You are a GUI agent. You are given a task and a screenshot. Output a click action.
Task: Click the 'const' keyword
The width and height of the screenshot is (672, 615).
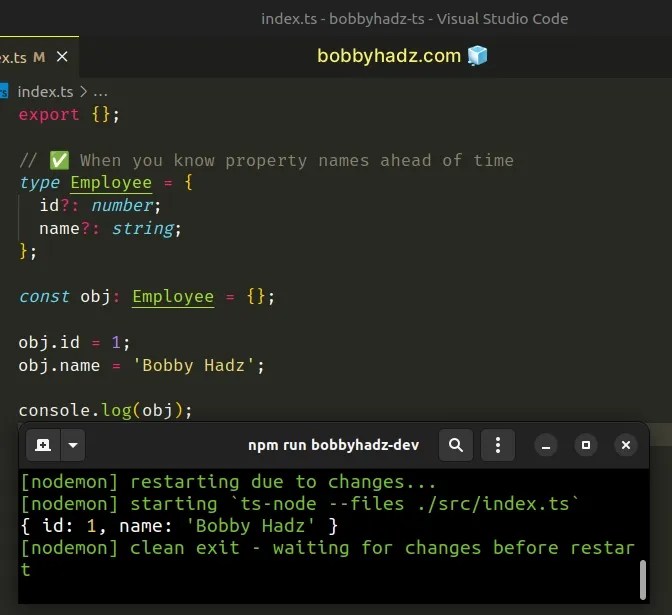(x=44, y=297)
